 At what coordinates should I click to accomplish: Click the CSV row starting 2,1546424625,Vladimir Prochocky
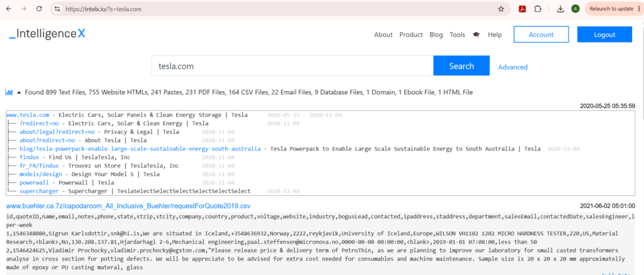316,259
